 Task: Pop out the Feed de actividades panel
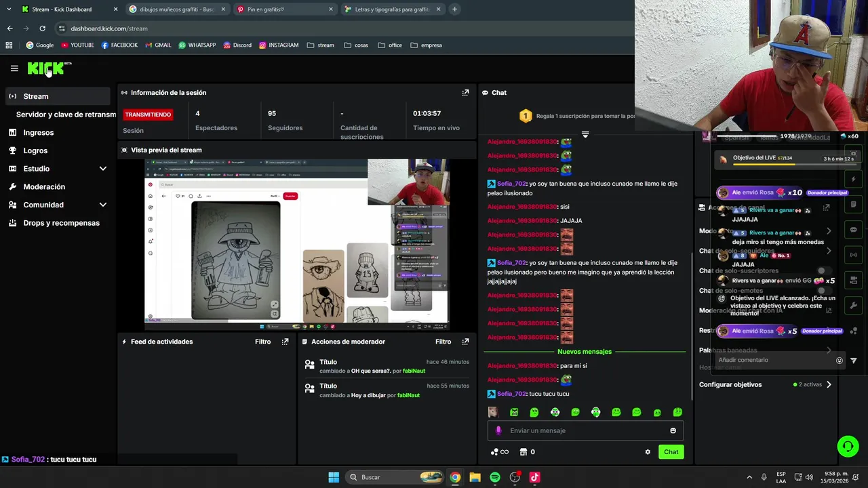coord(285,342)
